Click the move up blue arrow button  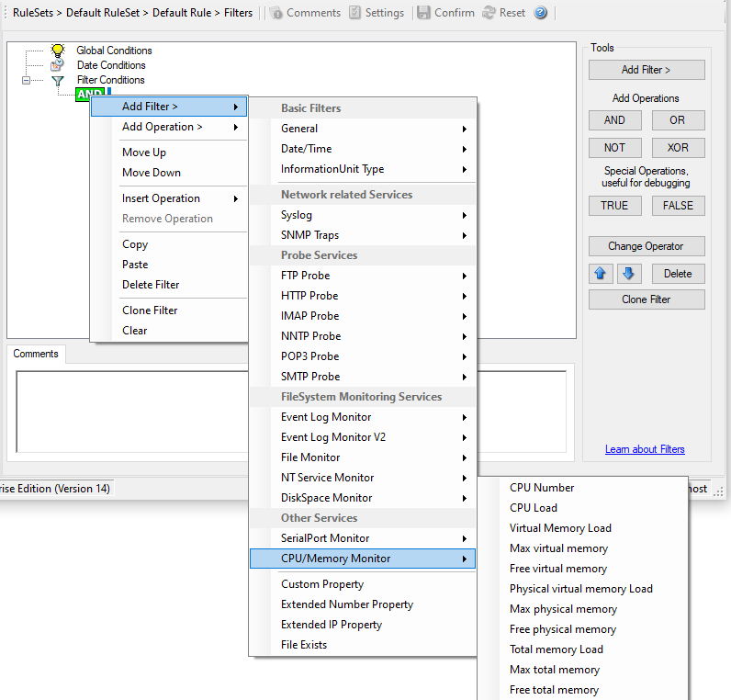[x=602, y=274]
